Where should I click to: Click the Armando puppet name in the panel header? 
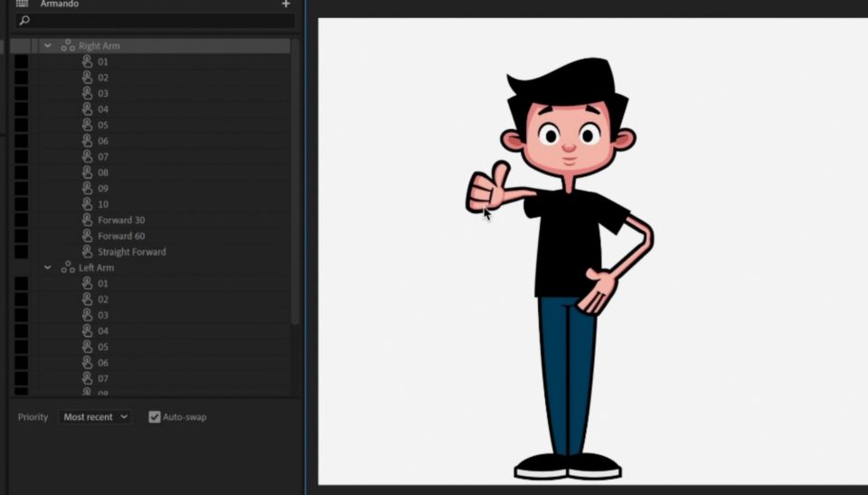pyautogui.click(x=60, y=4)
